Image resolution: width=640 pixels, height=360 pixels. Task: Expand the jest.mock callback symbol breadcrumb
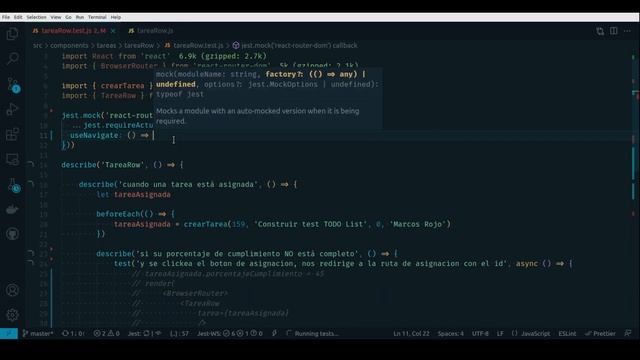tap(295, 45)
